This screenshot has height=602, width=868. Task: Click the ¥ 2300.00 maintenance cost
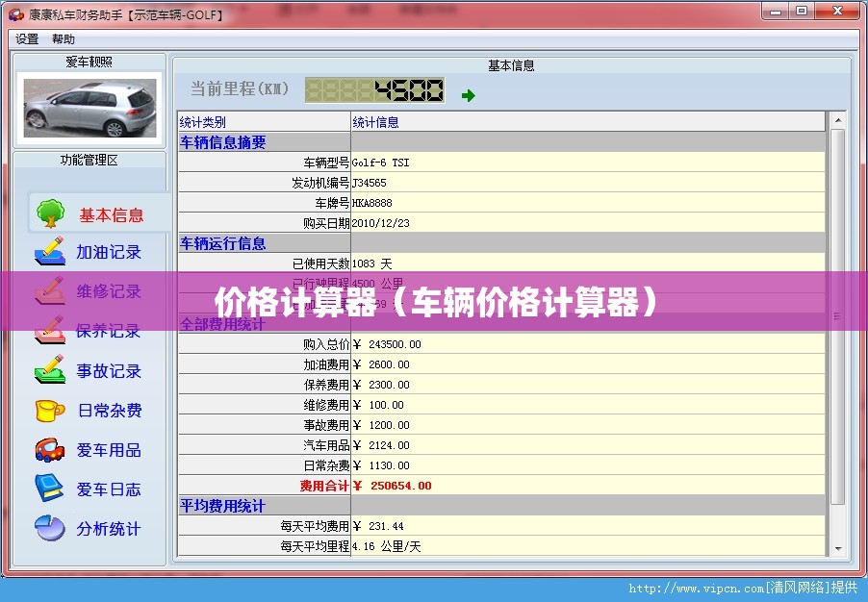click(381, 385)
